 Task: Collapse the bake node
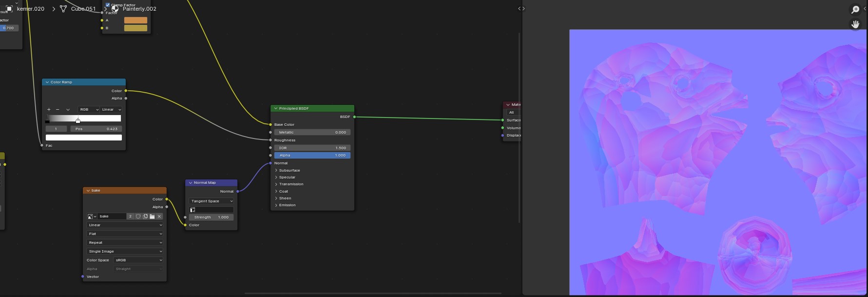88,191
